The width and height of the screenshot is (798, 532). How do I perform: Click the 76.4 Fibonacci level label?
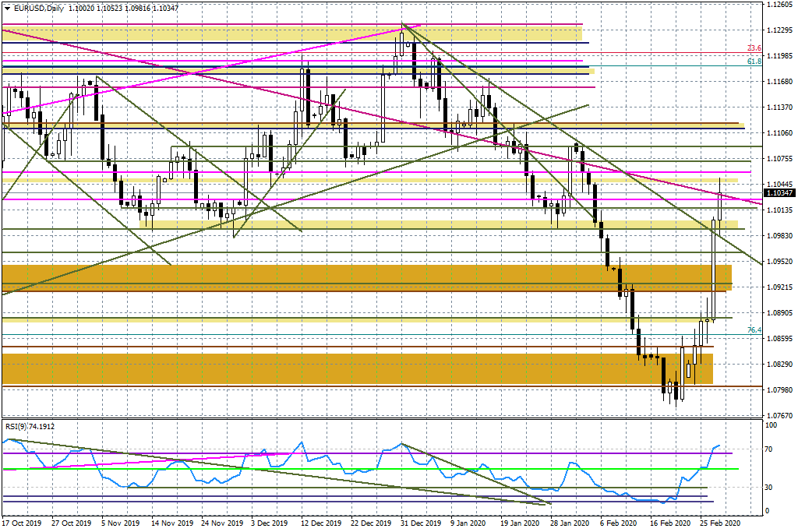click(x=754, y=330)
